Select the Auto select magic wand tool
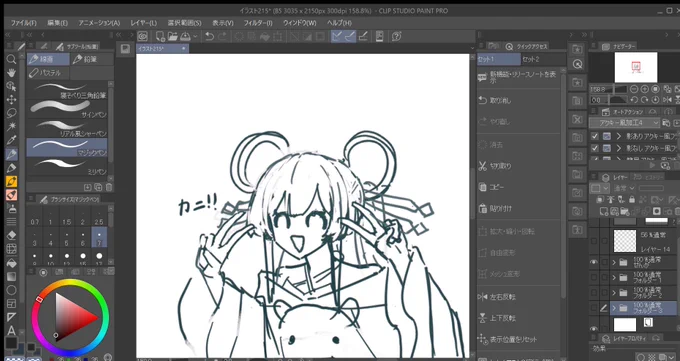The width and height of the screenshot is (680, 361). tap(11, 127)
